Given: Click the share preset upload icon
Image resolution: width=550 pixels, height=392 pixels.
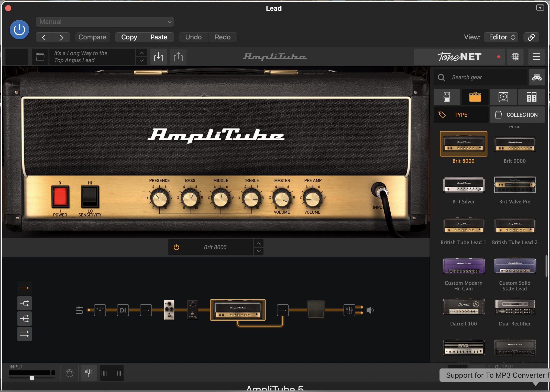Looking at the screenshot, I should 178,57.
